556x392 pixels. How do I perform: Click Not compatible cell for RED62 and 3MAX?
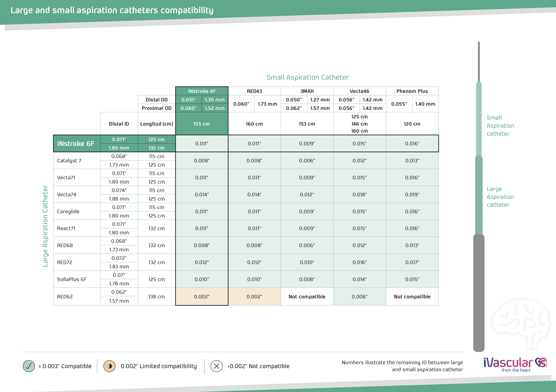(307, 296)
